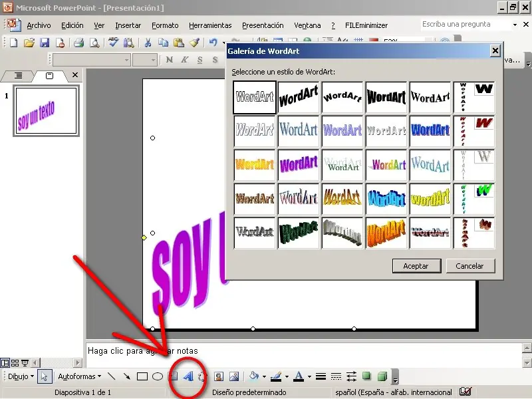
Task: Copy the selection
Action: coord(163,43)
